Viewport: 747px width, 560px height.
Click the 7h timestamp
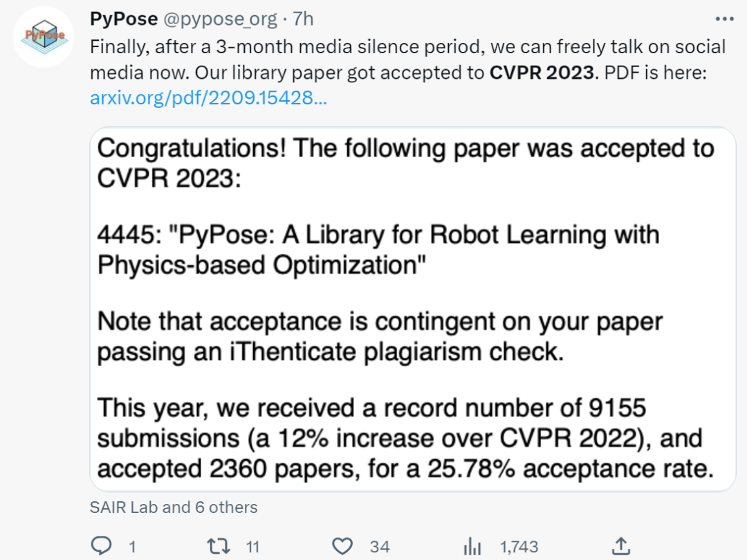pos(303,19)
